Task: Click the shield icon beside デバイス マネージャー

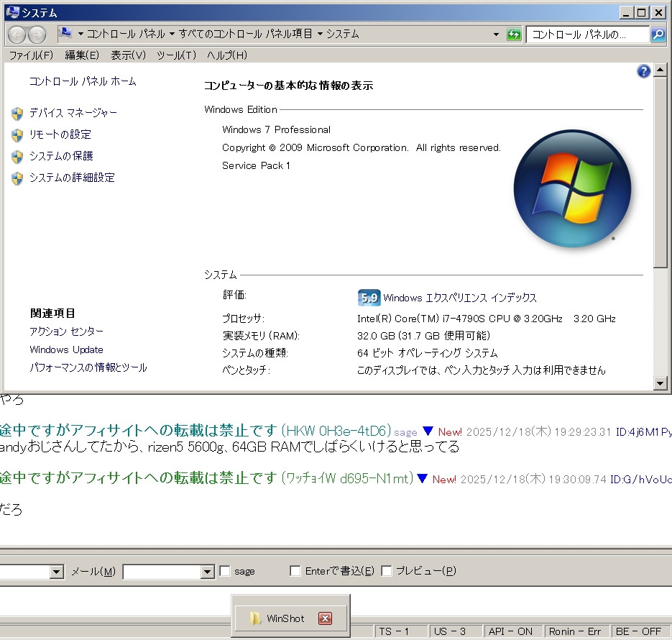Action: click(x=17, y=114)
